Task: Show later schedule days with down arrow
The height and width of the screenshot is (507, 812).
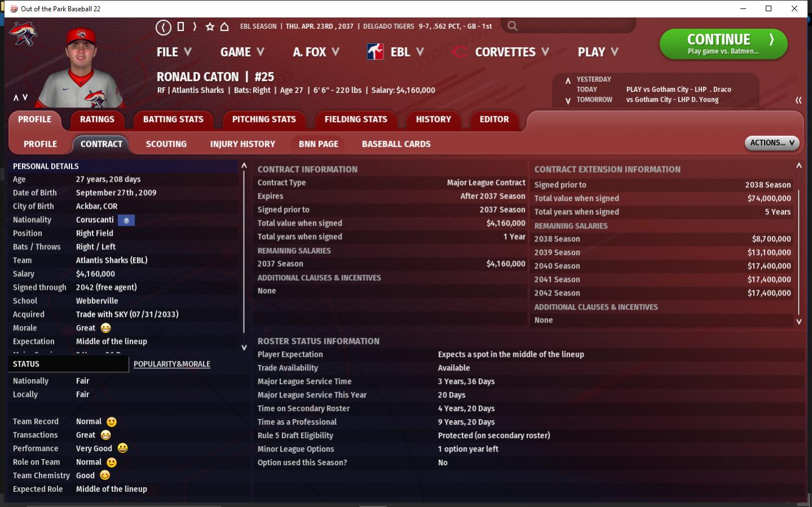Action: [x=568, y=100]
